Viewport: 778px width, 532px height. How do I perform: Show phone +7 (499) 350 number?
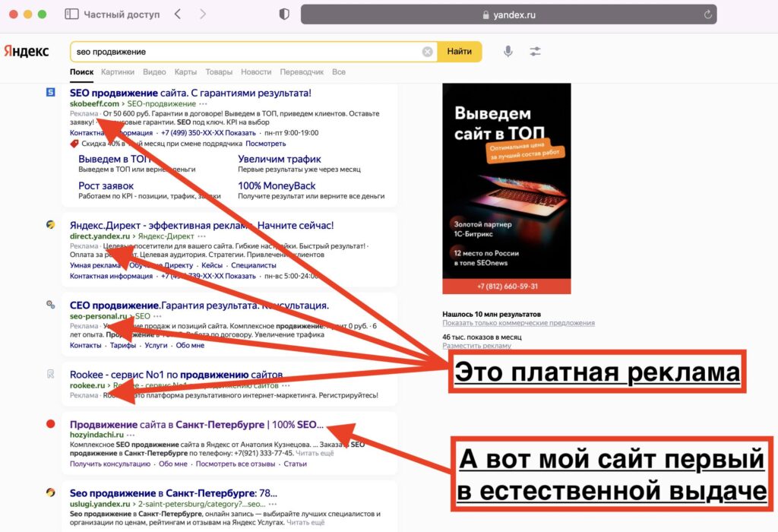[x=208, y=133]
